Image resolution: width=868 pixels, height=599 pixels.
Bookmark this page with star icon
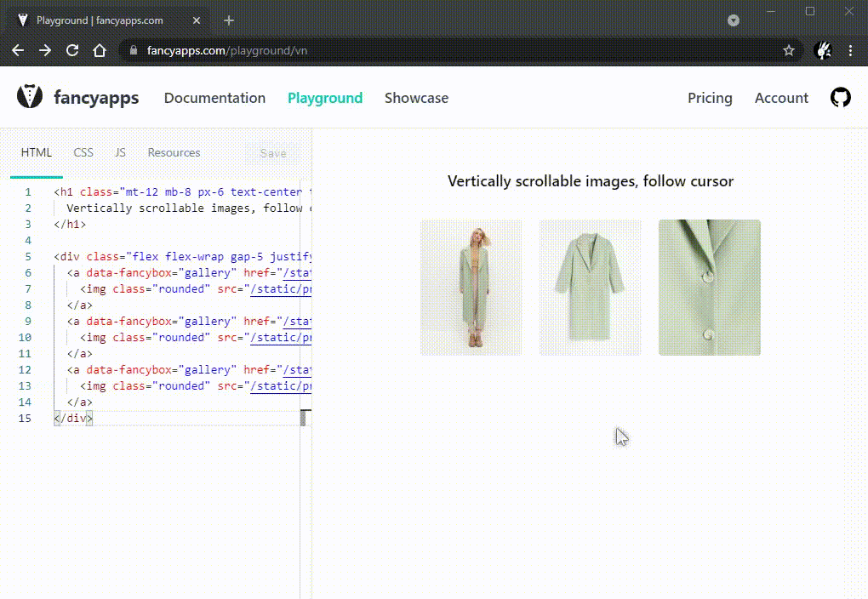(789, 51)
